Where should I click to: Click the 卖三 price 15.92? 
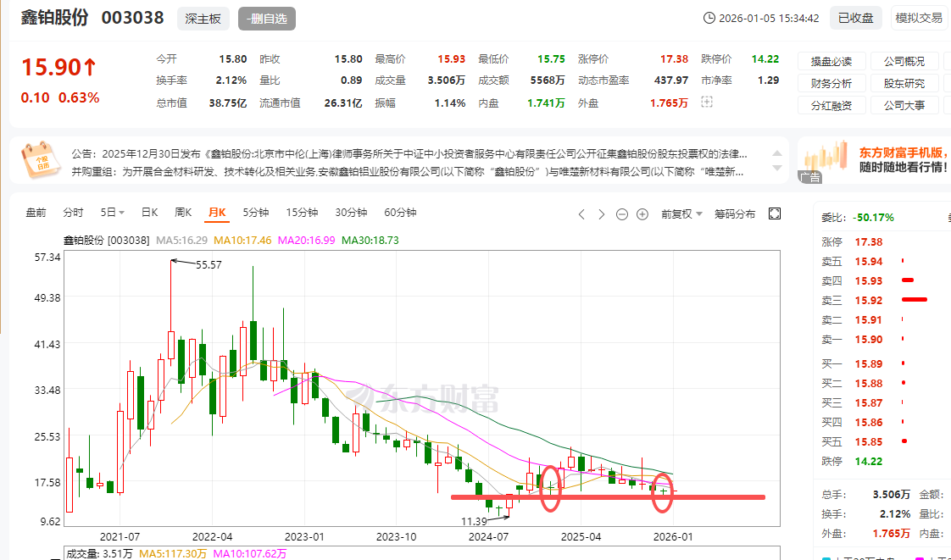click(869, 300)
